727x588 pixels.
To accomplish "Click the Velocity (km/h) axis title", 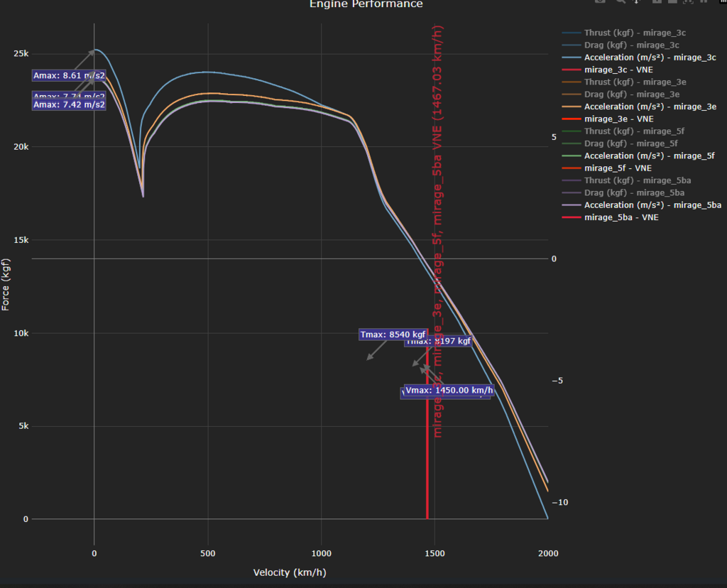I will (x=290, y=572).
